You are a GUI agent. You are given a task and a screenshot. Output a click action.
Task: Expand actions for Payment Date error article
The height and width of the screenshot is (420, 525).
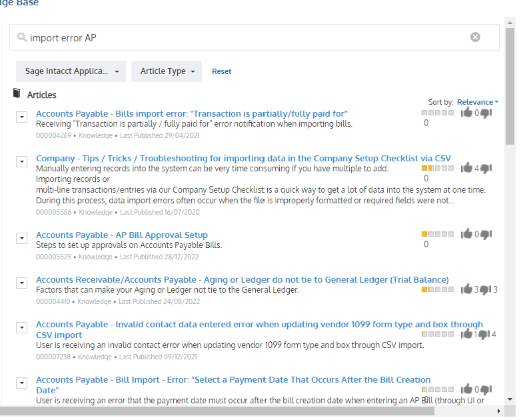coord(22,383)
